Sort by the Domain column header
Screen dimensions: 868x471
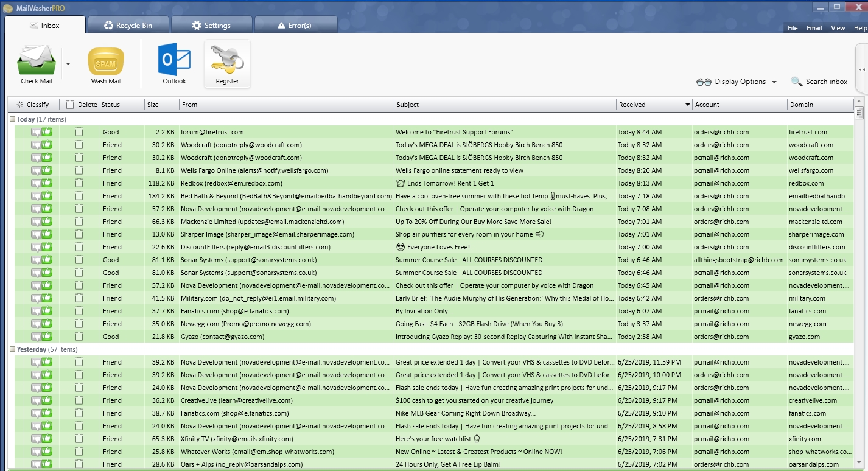820,105
